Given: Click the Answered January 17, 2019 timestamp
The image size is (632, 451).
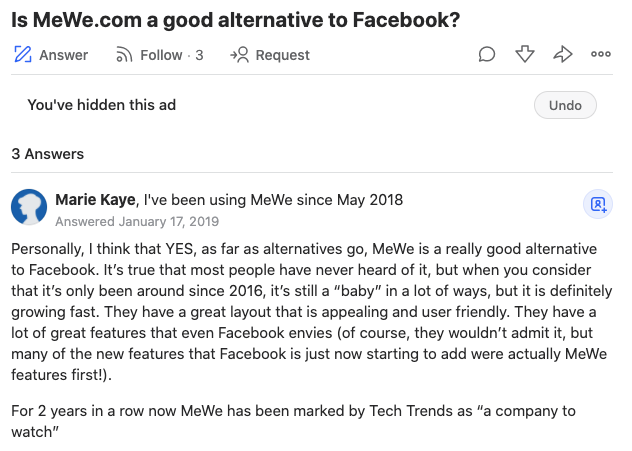Looking at the screenshot, I should tap(137, 222).
